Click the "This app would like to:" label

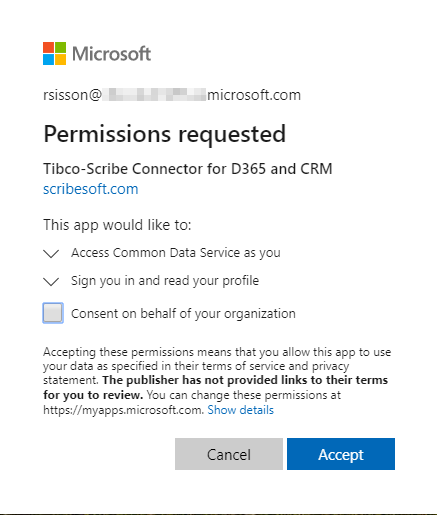[x=117, y=225]
